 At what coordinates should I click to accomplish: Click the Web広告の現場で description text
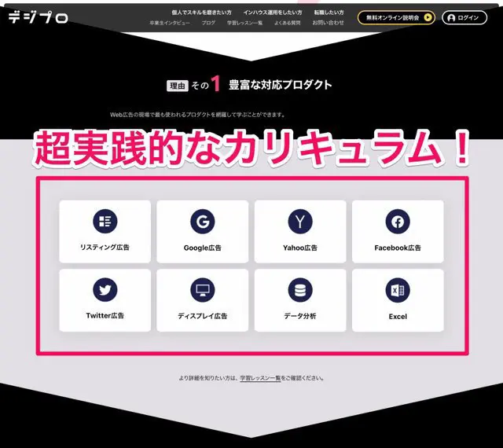(197, 115)
